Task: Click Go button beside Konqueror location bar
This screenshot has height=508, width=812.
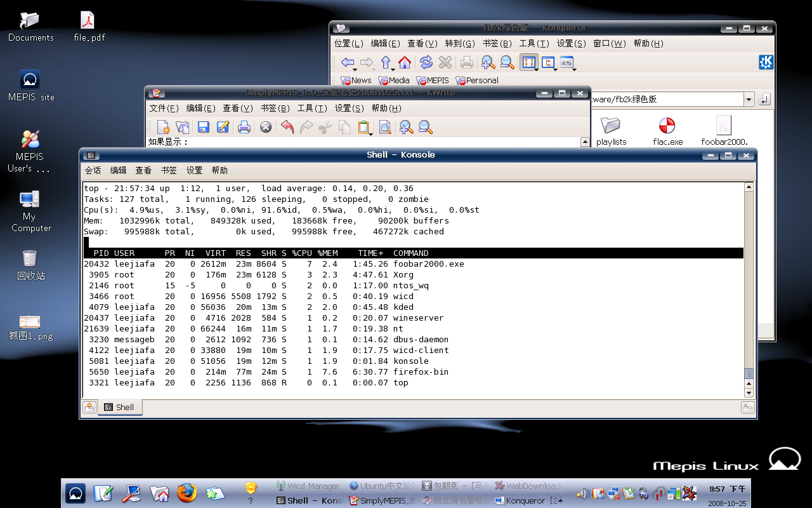Action: [x=764, y=100]
